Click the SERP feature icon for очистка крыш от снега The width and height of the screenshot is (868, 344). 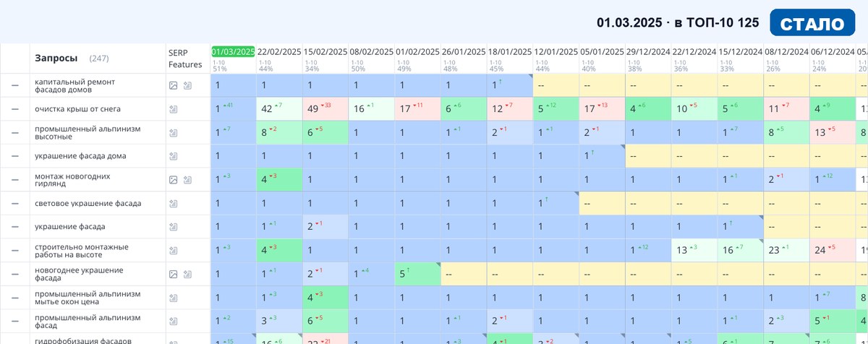coord(173,109)
